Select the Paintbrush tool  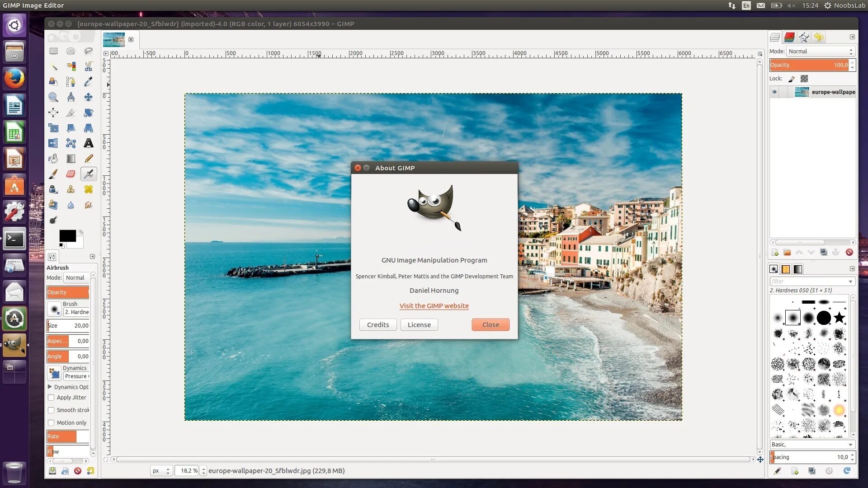click(x=53, y=174)
